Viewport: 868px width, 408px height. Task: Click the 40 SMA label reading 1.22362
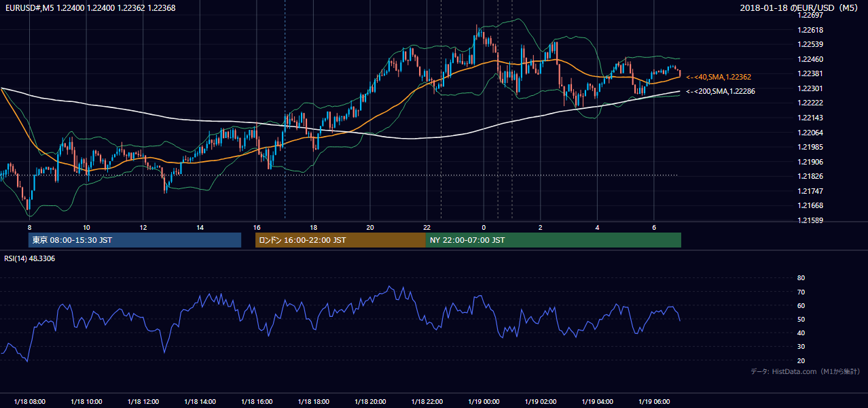pos(719,78)
